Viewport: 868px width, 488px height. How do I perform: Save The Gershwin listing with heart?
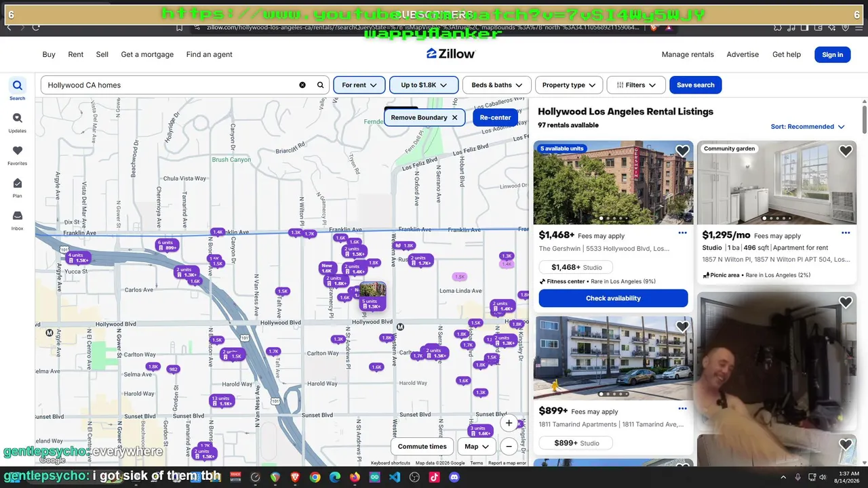(682, 151)
